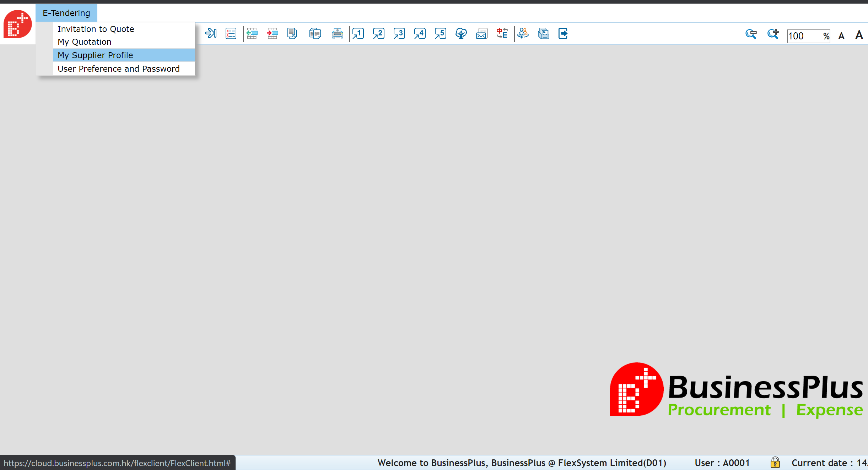Image resolution: width=868 pixels, height=470 pixels.
Task: Click the green left-arrow table icon
Action: [252, 34]
